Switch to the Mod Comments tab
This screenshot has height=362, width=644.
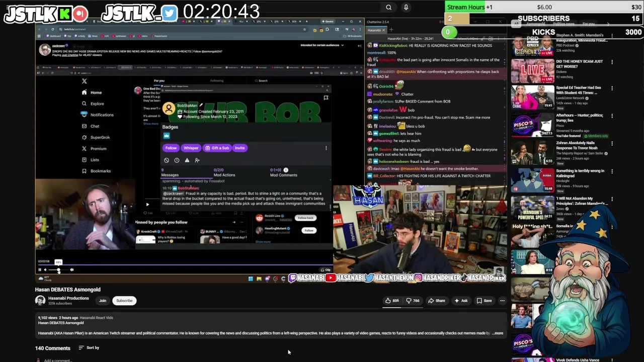(x=283, y=172)
